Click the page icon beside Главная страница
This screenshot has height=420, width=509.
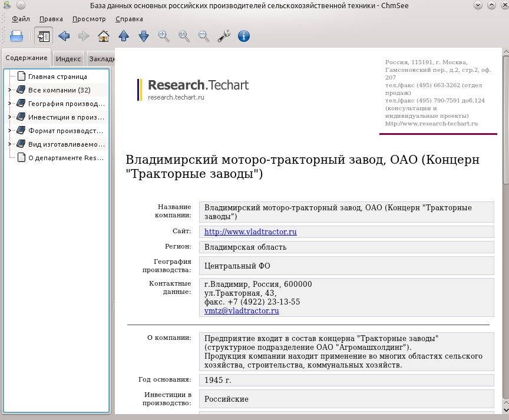tap(21, 76)
